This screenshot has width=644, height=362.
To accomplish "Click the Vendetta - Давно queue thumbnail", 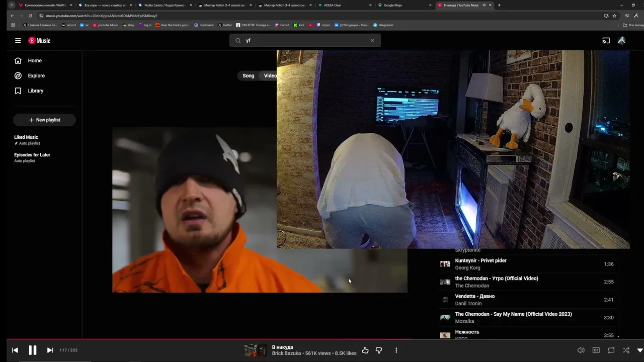I will click(445, 300).
